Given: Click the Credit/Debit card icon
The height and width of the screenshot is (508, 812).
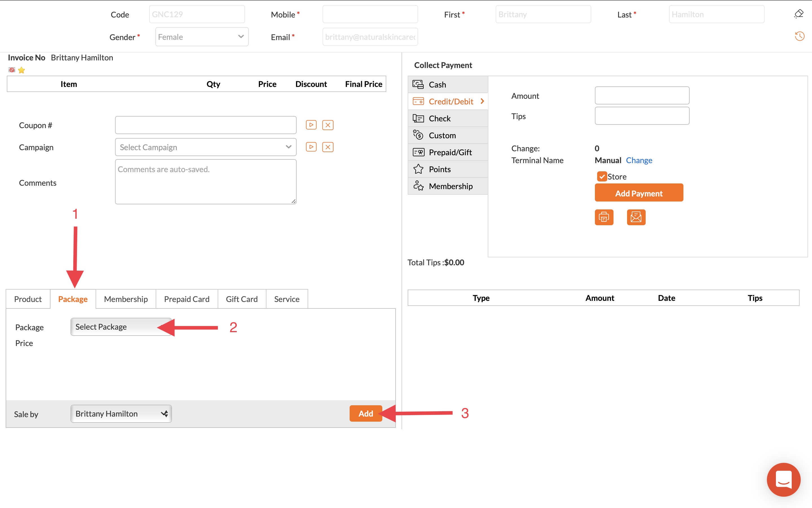Looking at the screenshot, I should (418, 101).
